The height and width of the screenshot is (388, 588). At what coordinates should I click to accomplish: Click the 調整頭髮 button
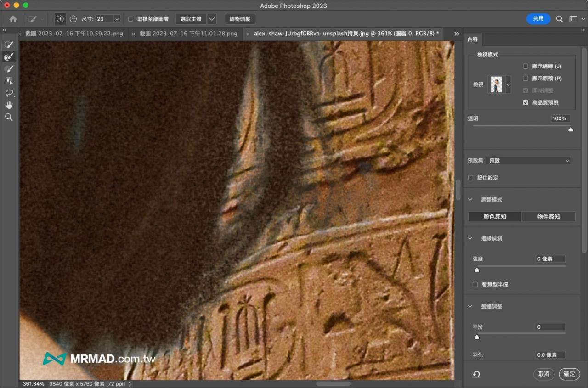point(240,19)
